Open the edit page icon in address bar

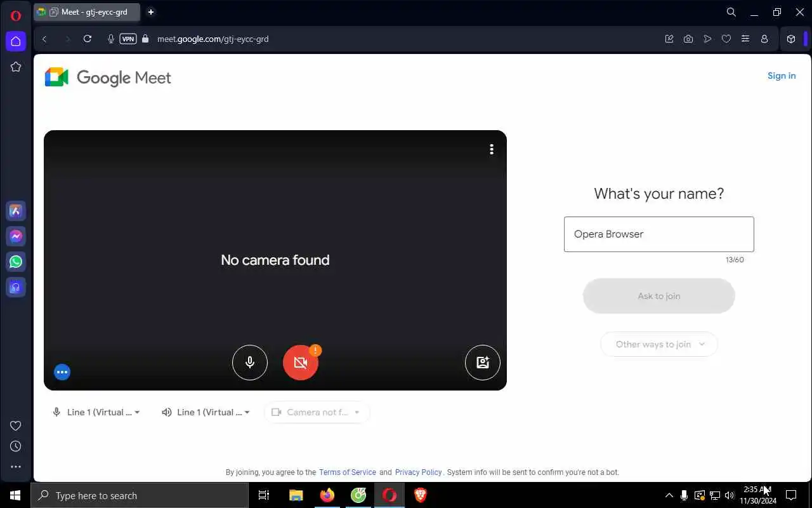(669, 39)
